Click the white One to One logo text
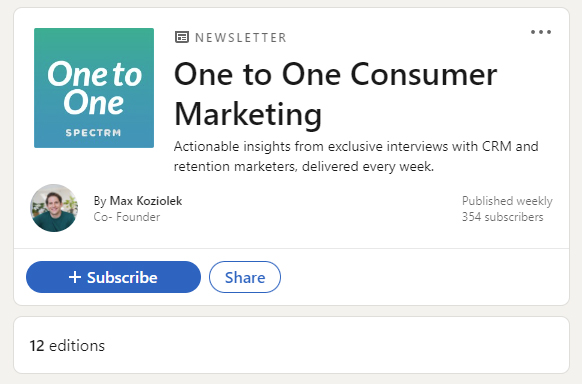This screenshot has width=582, height=384. click(x=94, y=88)
